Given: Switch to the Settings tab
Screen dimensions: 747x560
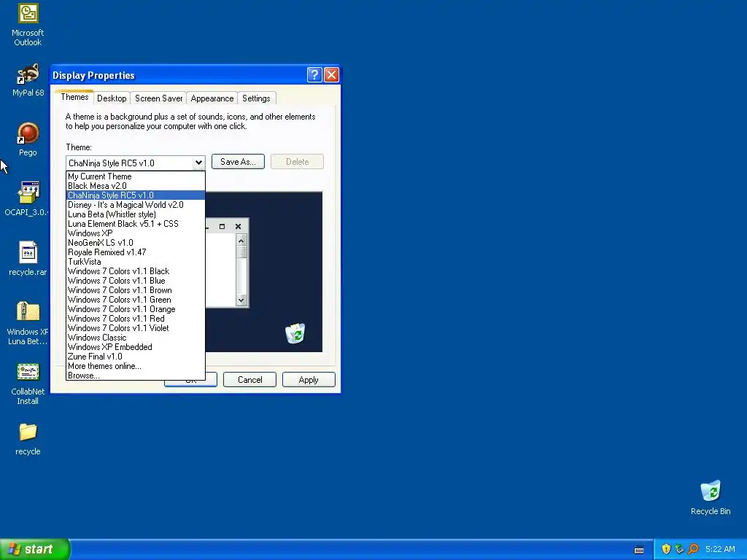Looking at the screenshot, I should click(x=256, y=98).
